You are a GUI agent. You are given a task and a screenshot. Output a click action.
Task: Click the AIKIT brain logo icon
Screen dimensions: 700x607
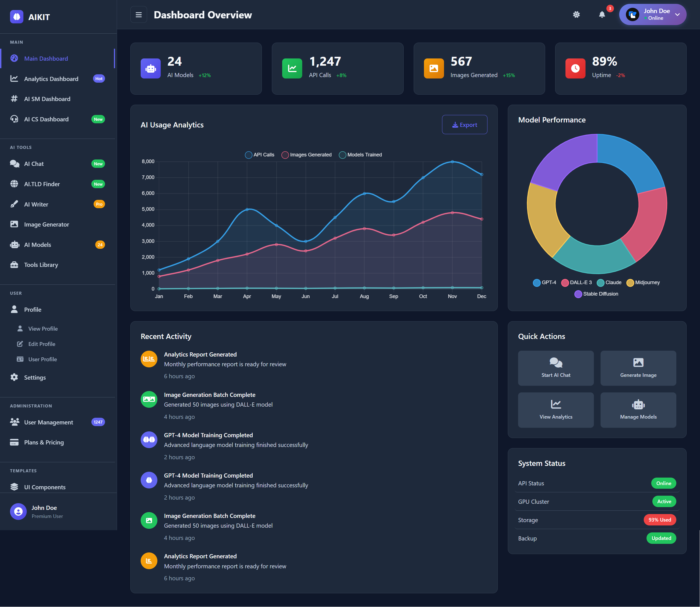point(17,17)
